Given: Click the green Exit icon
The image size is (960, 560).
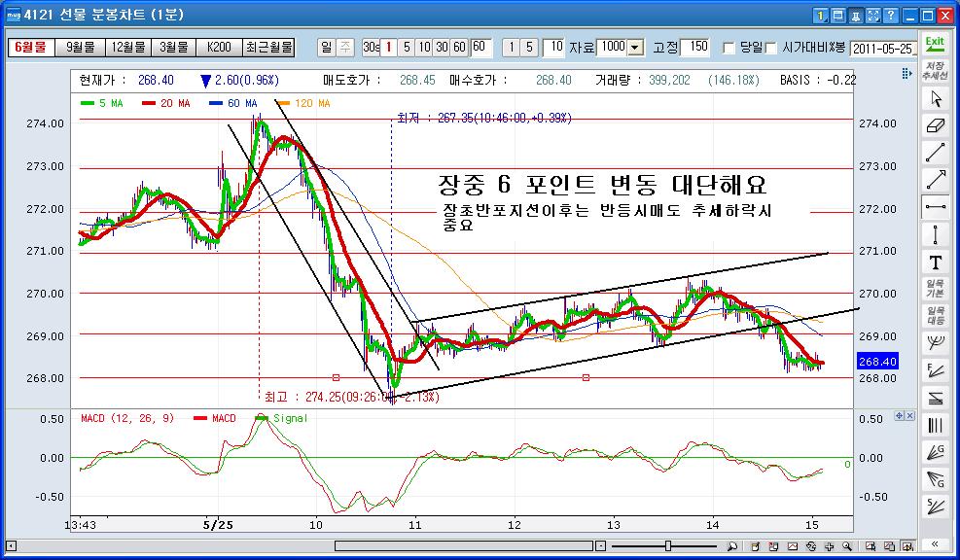Looking at the screenshot, I should (x=936, y=44).
